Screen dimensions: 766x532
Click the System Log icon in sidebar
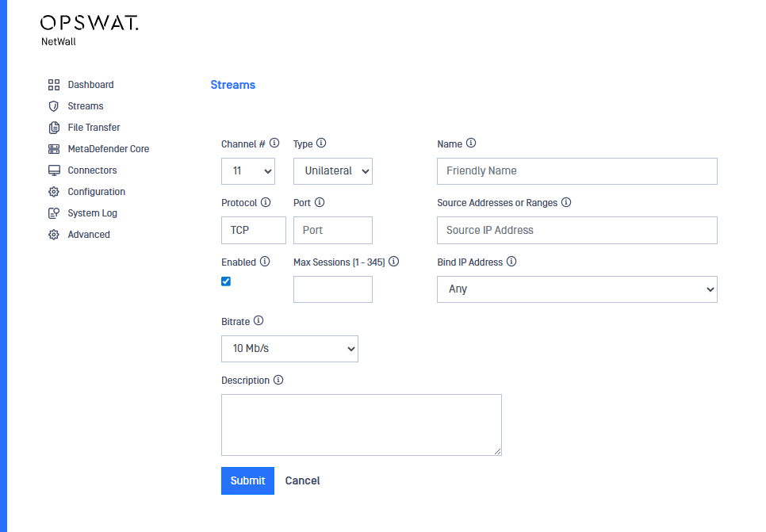pos(54,213)
